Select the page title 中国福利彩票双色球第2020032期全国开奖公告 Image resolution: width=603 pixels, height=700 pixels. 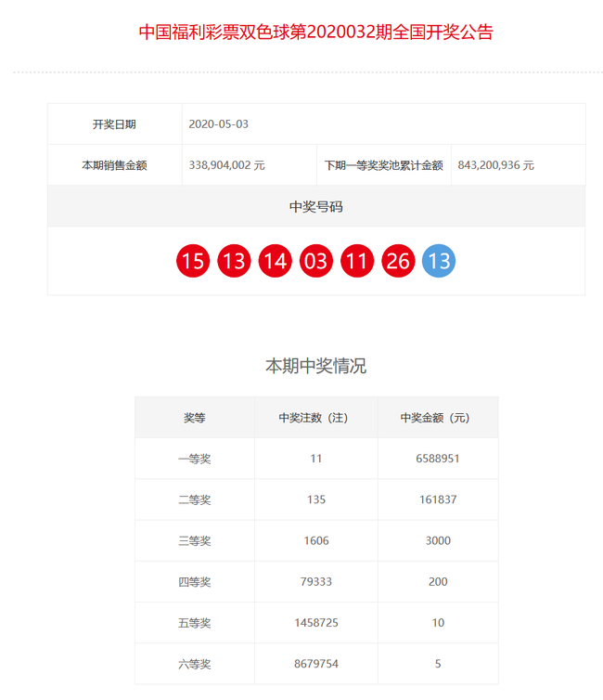point(315,32)
